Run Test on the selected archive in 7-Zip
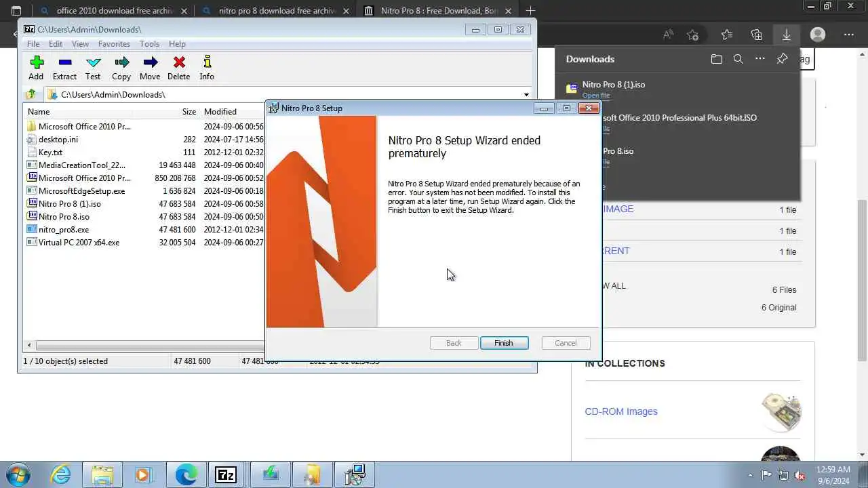This screenshot has width=868, height=488. (94, 68)
